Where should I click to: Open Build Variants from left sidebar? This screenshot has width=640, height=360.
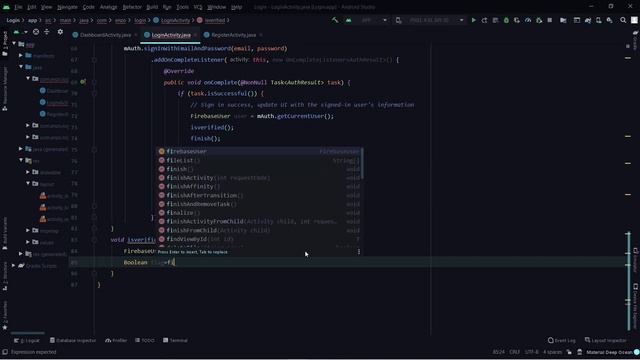pos(5,233)
